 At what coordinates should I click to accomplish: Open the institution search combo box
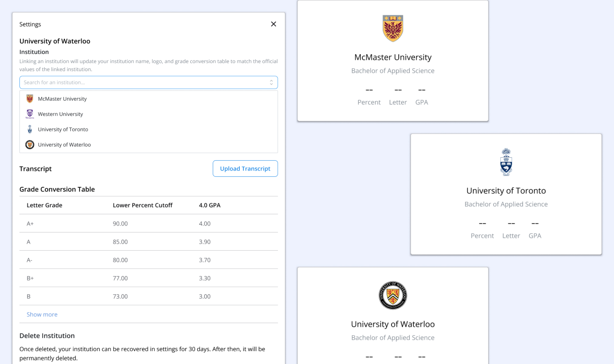(x=149, y=82)
